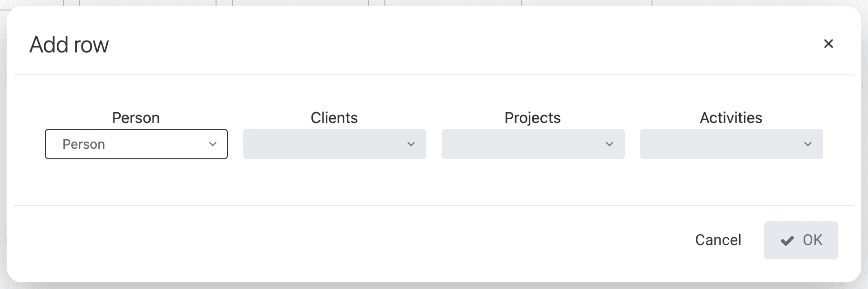Confirm with the OK button
This screenshot has width=868, height=289.
click(x=801, y=240)
